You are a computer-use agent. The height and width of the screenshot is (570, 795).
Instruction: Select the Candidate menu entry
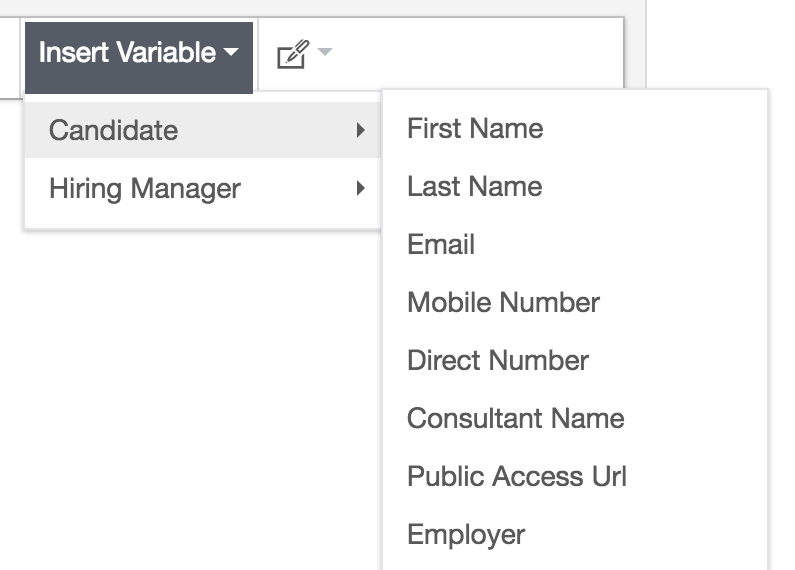point(113,130)
